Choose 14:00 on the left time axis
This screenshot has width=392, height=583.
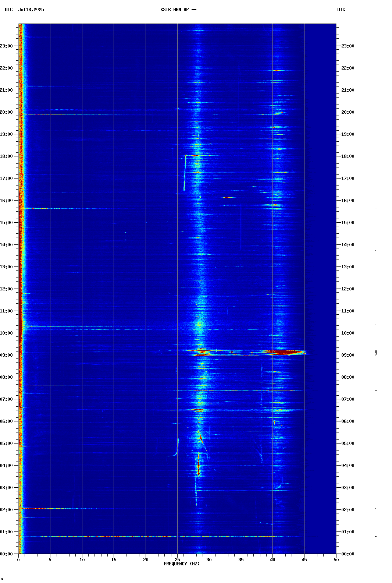click(6, 245)
